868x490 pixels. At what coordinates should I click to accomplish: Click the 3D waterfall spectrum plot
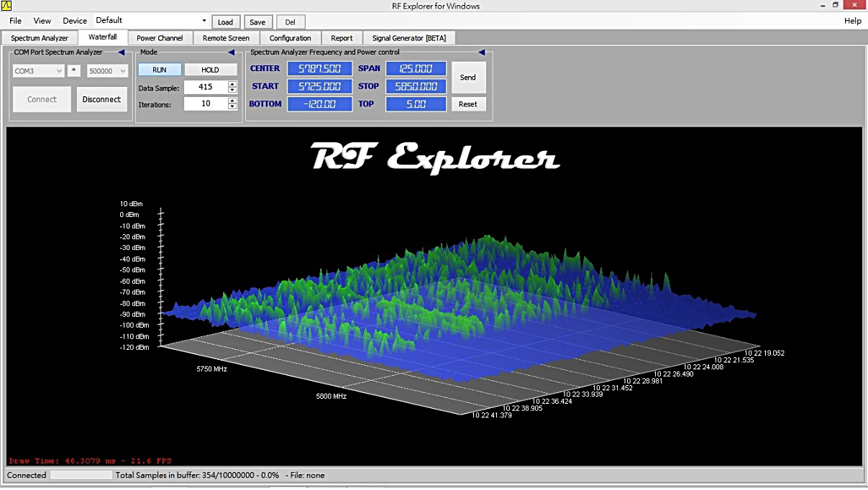434,296
